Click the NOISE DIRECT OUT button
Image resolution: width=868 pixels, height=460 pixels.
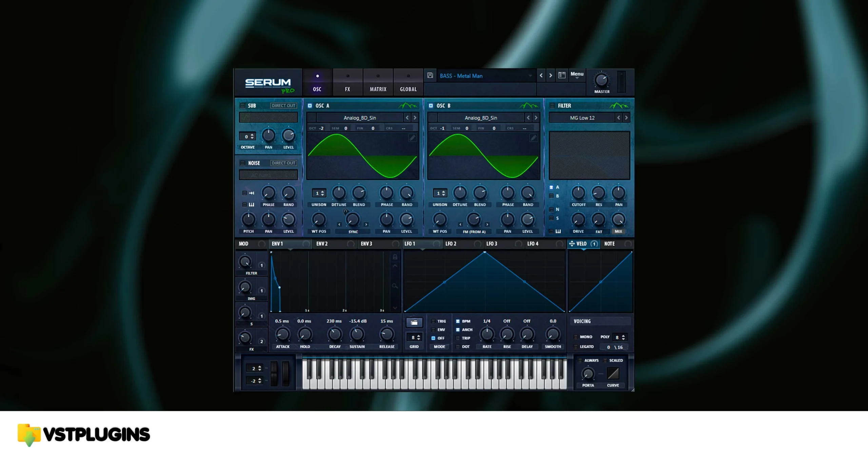(283, 163)
